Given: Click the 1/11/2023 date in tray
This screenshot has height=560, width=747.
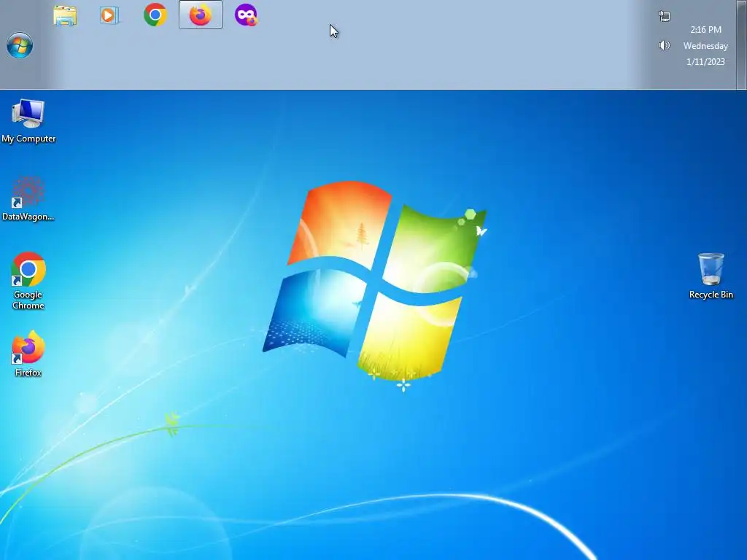Looking at the screenshot, I should tap(705, 61).
